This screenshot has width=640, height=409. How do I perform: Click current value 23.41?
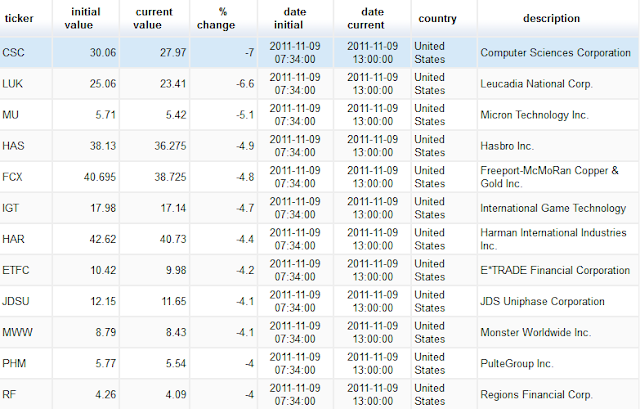click(173, 84)
